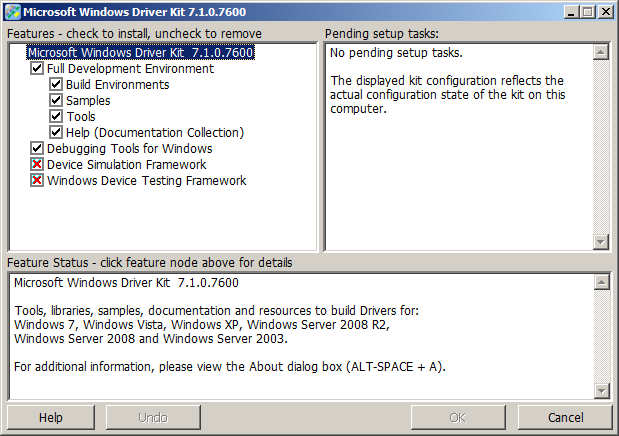Click the OK button
619x436 pixels.
point(458,417)
